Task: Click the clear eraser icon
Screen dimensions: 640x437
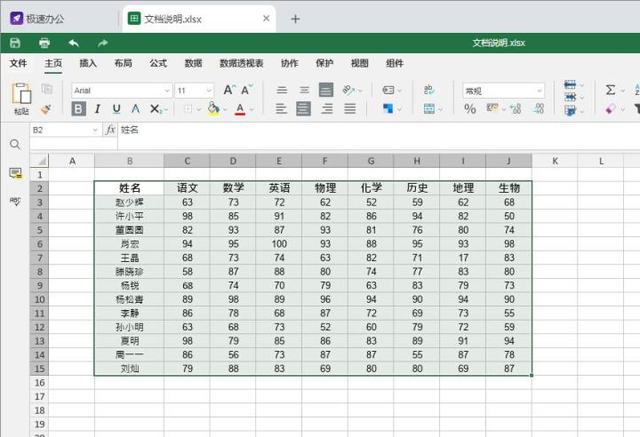Action: click(x=610, y=109)
